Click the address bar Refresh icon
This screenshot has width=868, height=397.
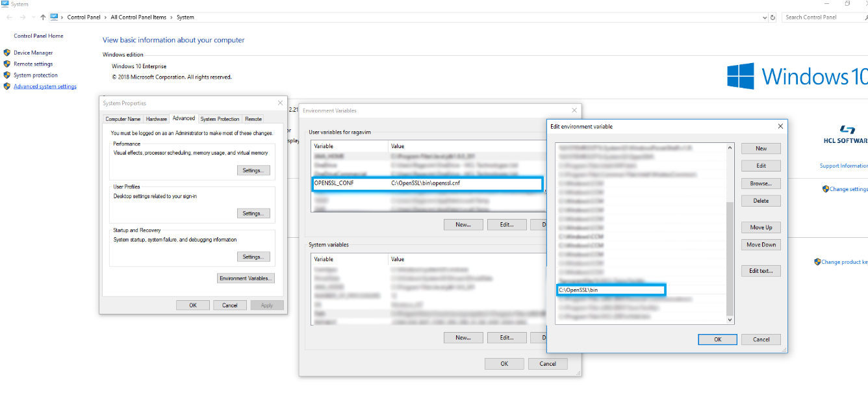772,18
